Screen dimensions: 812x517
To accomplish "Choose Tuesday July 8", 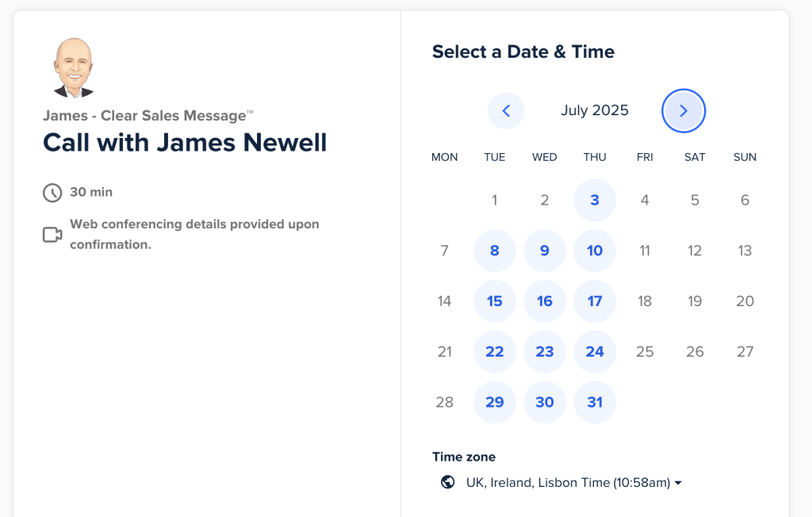I will [x=495, y=251].
